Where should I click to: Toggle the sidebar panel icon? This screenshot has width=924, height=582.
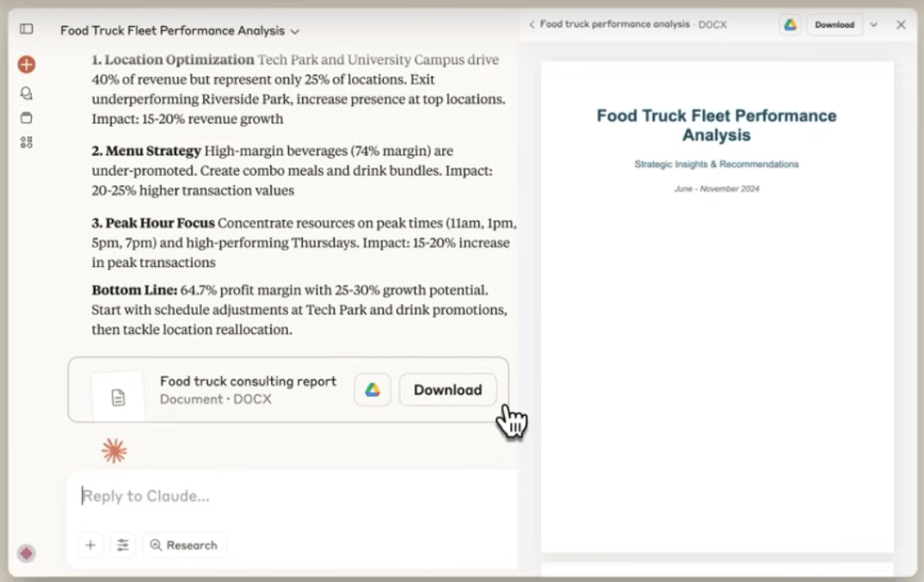(27, 29)
